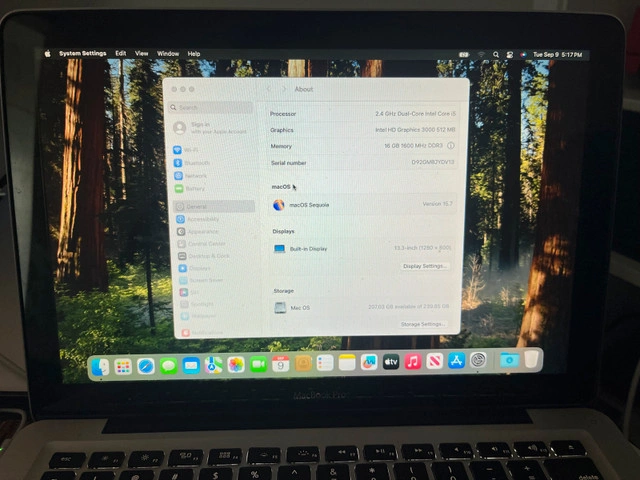The height and width of the screenshot is (480, 640).
Task: Open Calendar from the Dock
Action: click(280, 364)
